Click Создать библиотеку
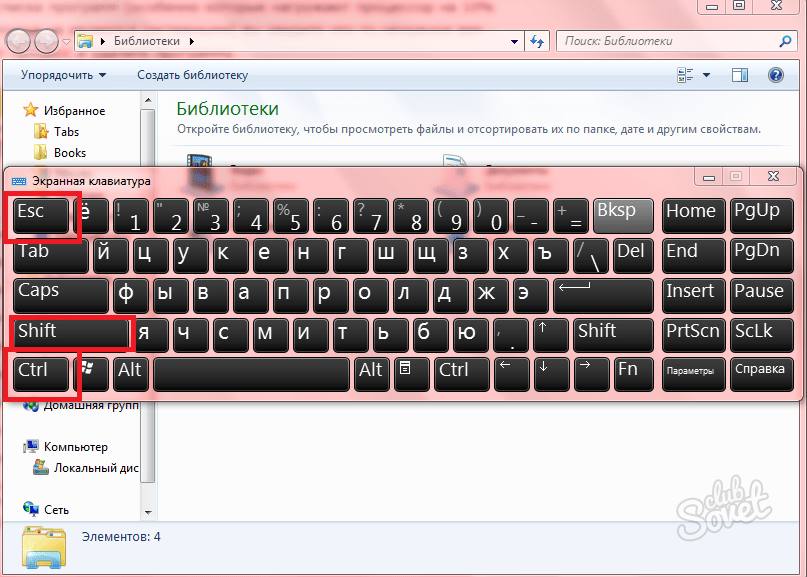Screen dimensions: 807x577 pyautogui.click(x=192, y=75)
